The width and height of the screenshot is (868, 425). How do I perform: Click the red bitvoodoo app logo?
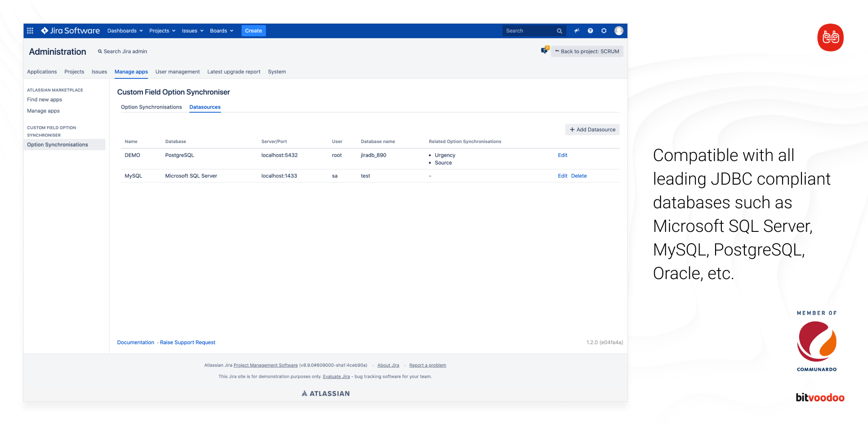click(x=830, y=37)
